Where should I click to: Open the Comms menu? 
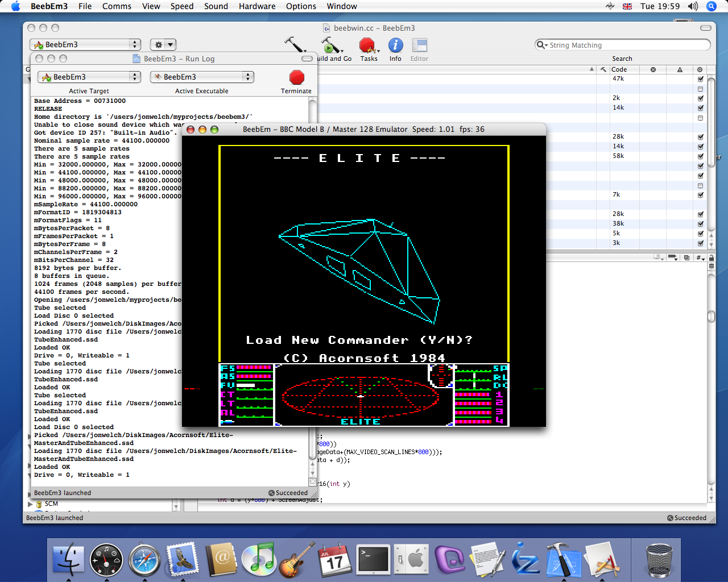point(117,6)
